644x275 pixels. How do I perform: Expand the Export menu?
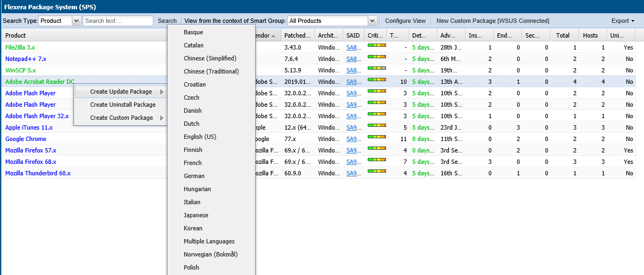click(x=623, y=21)
